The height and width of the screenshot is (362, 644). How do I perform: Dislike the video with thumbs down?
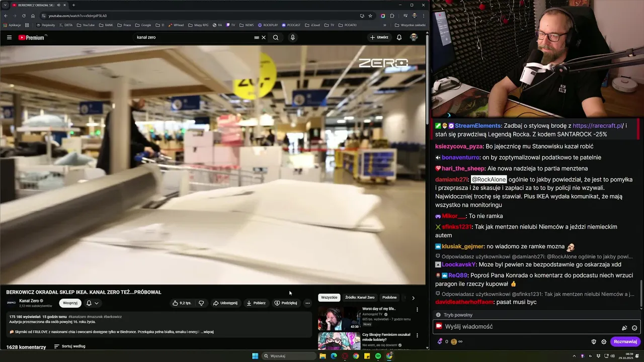(x=201, y=303)
